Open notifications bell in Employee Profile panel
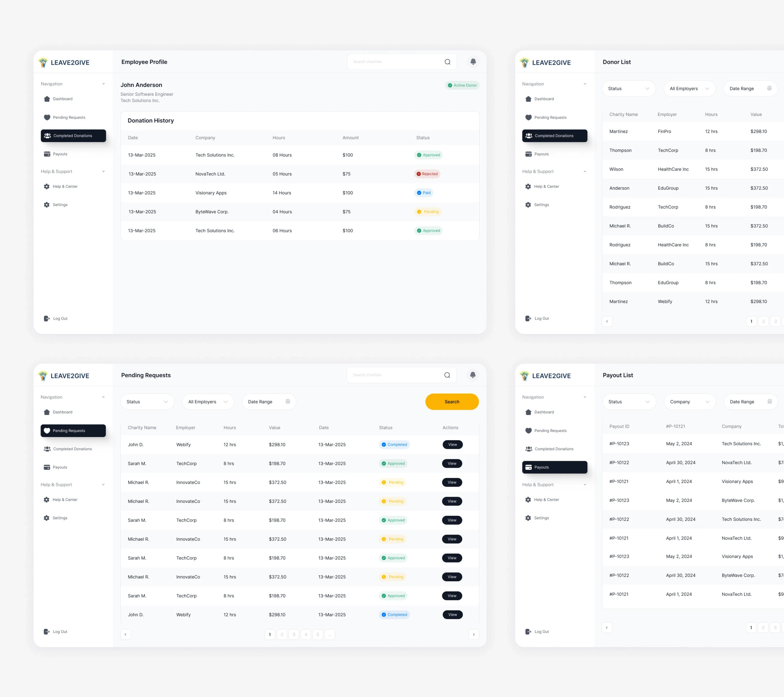Image resolution: width=784 pixels, height=697 pixels. coord(473,61)
